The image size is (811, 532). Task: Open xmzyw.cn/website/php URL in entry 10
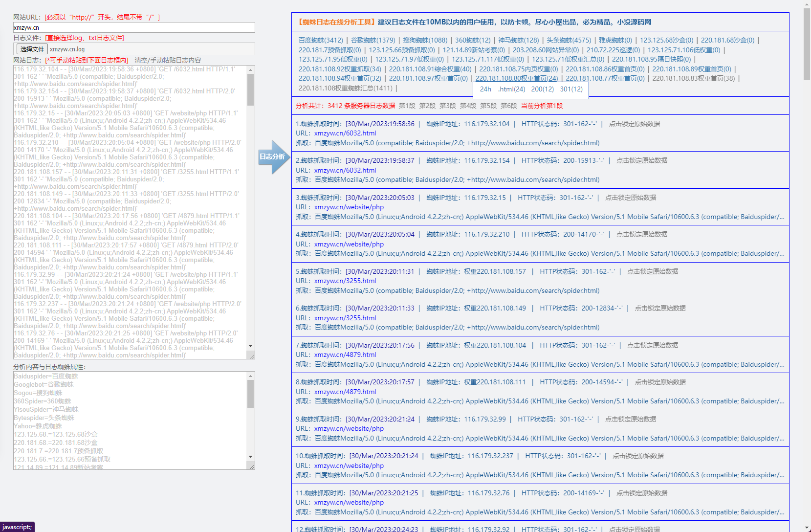pyautogui.click(x=349, y=465)
